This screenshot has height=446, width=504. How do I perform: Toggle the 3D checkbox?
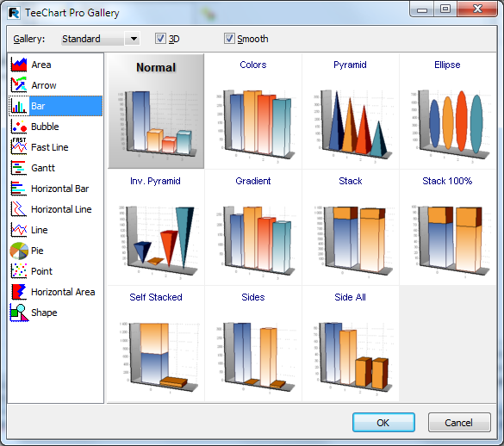(x=160, y=39)
